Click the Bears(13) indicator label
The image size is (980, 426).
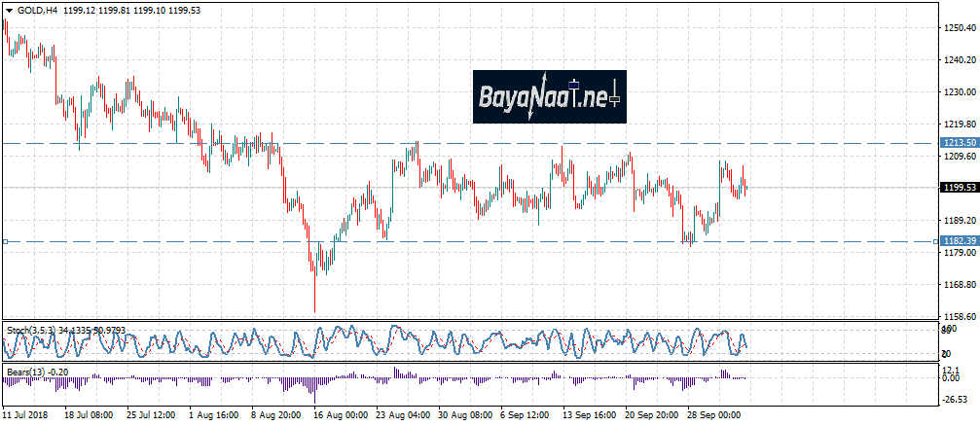click(x=26, y=371)
